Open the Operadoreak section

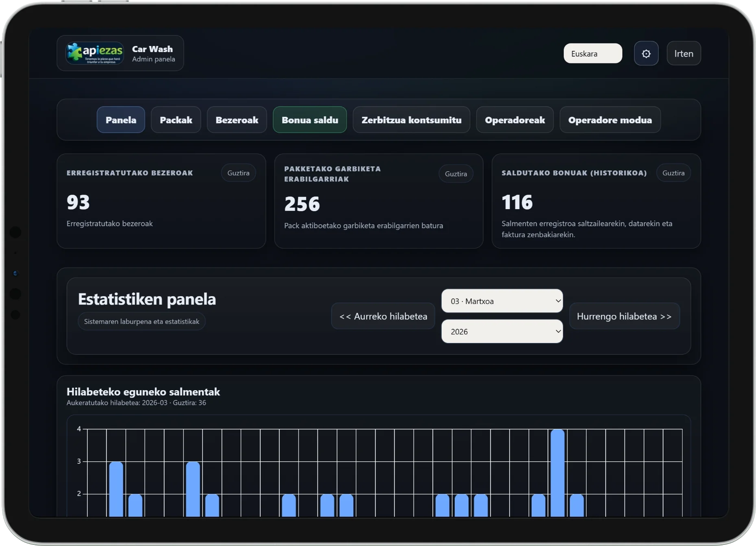(515, 120)
